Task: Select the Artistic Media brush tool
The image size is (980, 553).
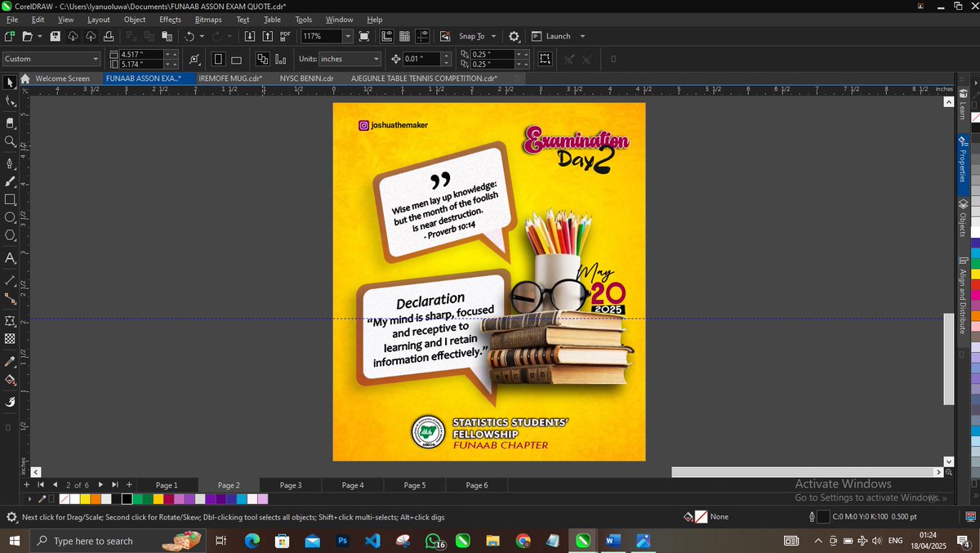Action: 10,181
